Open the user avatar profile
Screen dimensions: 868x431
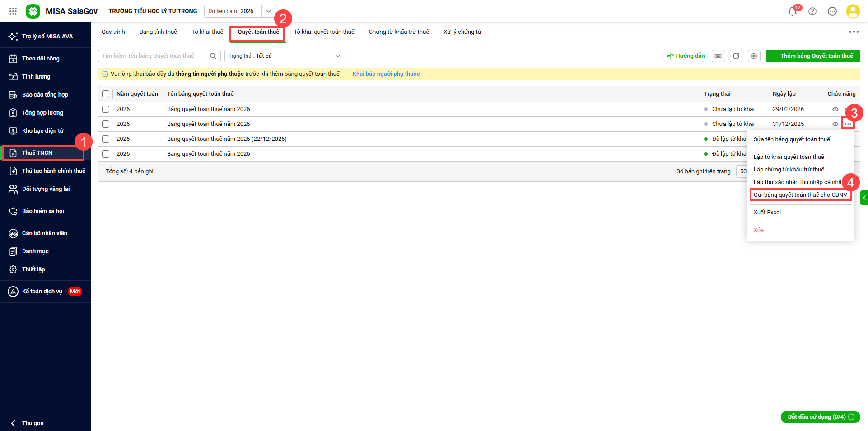coord(853,11)
